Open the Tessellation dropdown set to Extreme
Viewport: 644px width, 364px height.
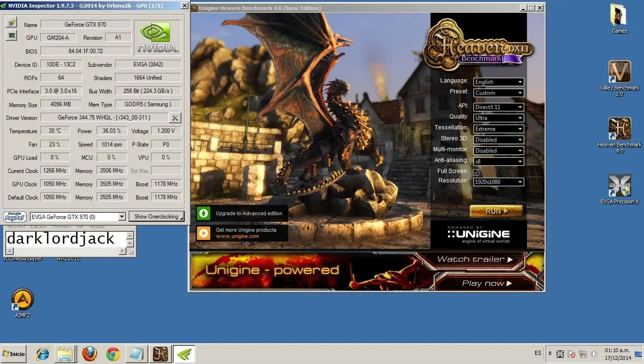(x=499, y=129)
